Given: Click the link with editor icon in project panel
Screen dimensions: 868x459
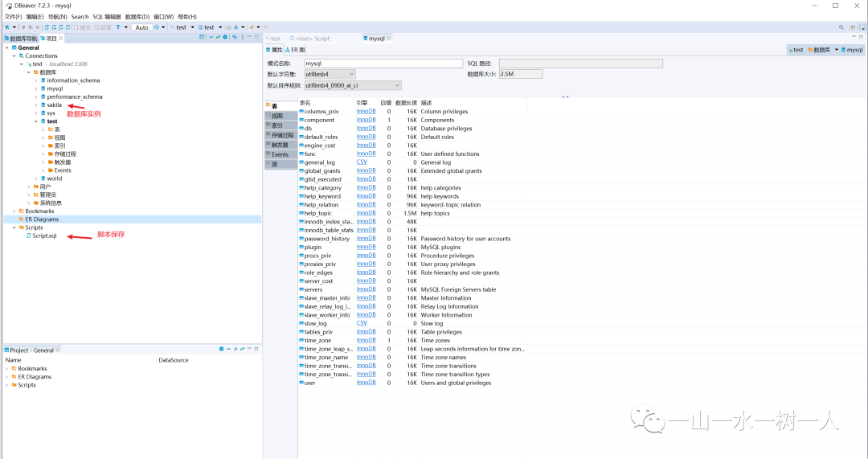Looking at the screenshot, I should 218,37.
